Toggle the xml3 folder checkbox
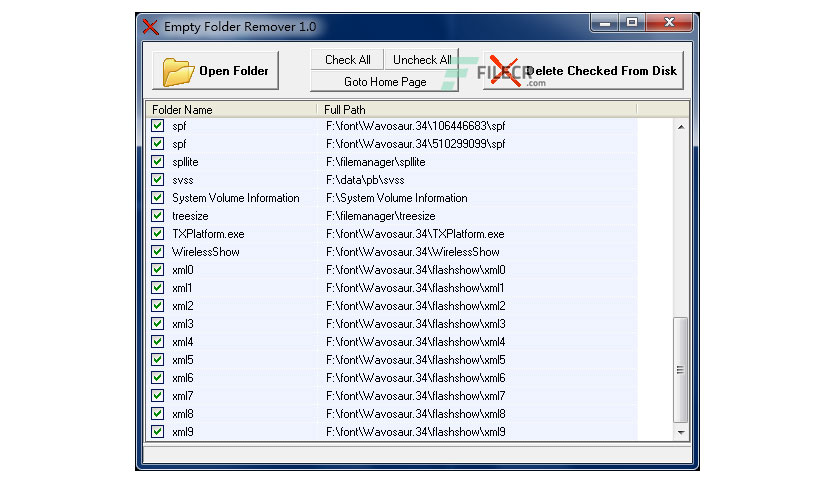Screen dimensions: 836x484 click(x=157, y=324)
